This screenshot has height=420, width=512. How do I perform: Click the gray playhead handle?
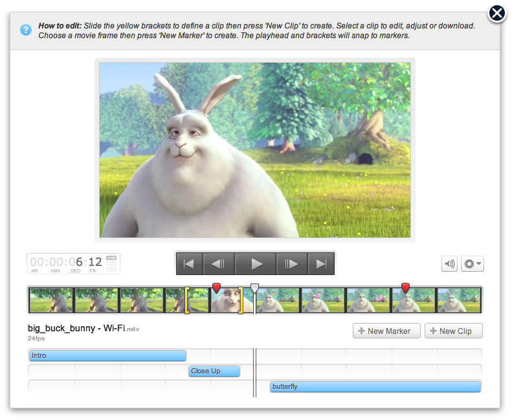254,288
